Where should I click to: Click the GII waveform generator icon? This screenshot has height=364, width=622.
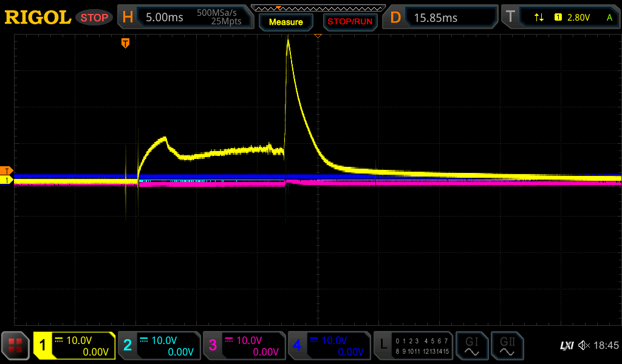click(x=507, y=346)
